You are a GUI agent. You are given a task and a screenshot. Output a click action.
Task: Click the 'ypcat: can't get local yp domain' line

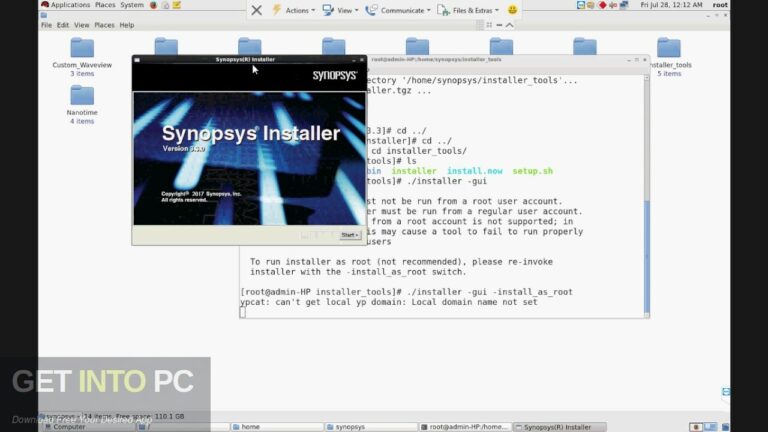389,302
